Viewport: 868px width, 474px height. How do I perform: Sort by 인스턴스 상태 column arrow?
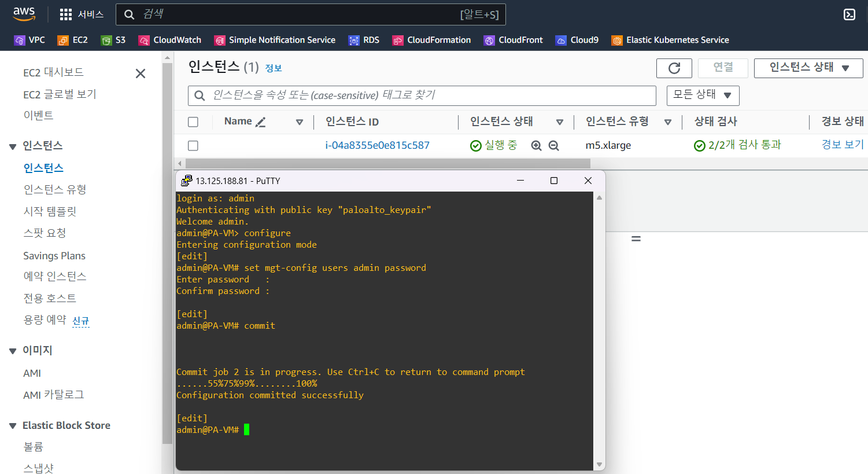point(560,122)
